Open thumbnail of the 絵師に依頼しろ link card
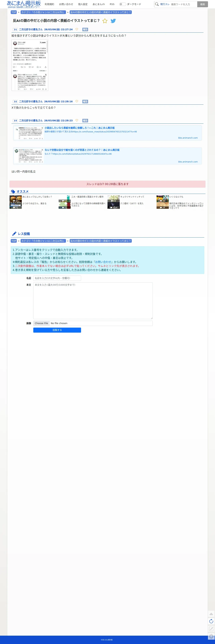Image resolution: width=215 pixels, height=644 pixels. coord(29,133)
